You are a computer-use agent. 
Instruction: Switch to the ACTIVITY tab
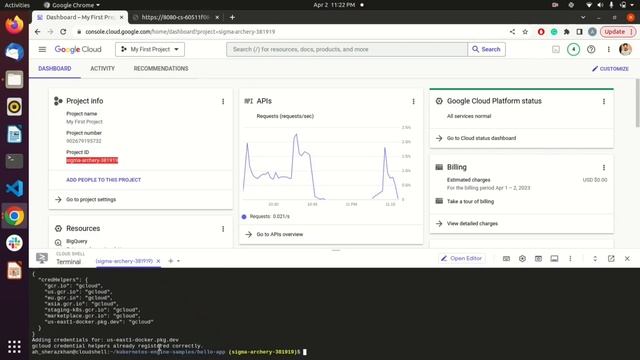pos(102,69)
